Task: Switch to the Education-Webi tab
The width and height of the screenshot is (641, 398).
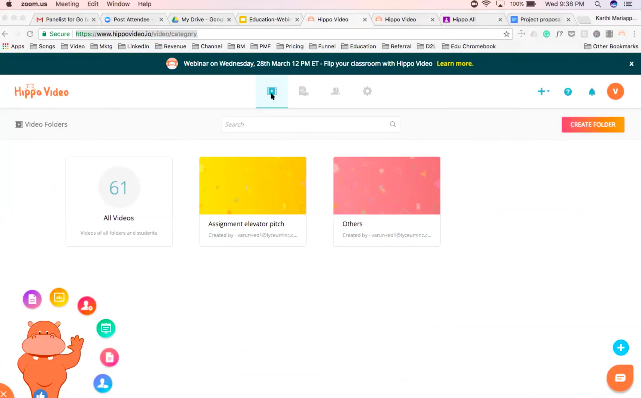Action: (269, 19)
